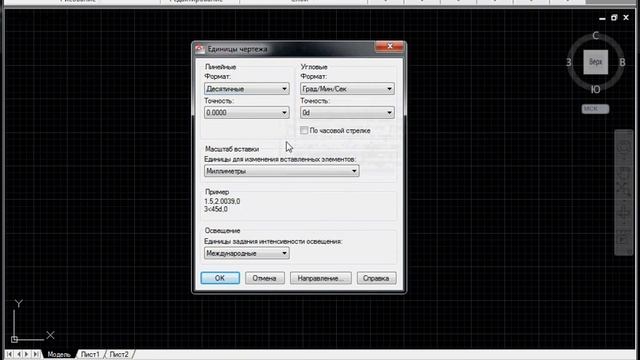Close the drawing window
The height and width of the screenshot is (360, 640).
tap(626, 18)
